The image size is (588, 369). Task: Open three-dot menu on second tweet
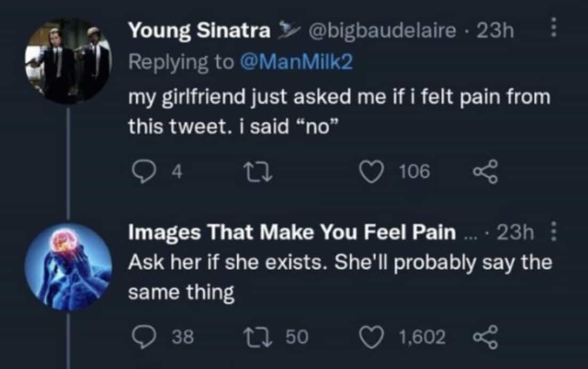(x=554, y=234)
